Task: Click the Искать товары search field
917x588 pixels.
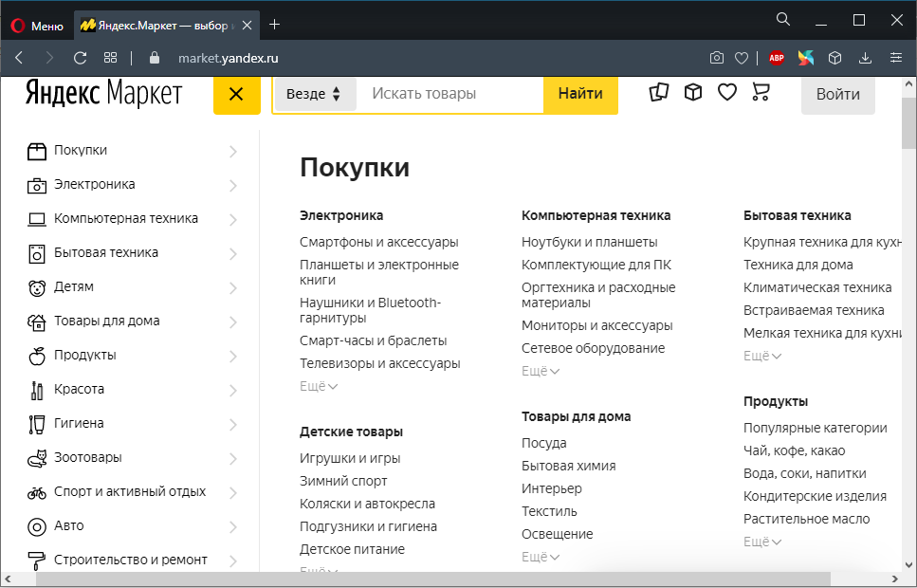Action: [450, 94]
